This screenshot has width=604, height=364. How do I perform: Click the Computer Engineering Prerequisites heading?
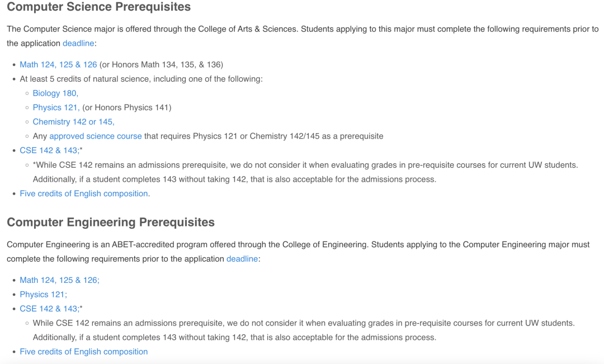point(111,222)
